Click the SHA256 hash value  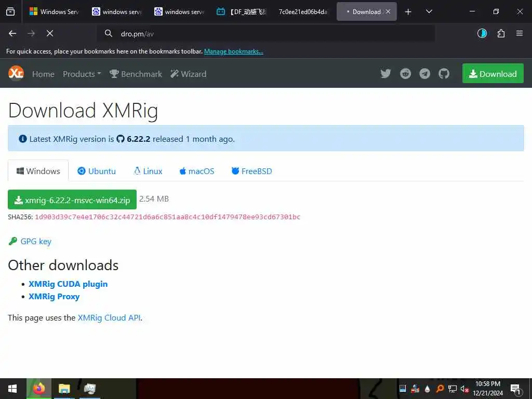coord(168,217)
